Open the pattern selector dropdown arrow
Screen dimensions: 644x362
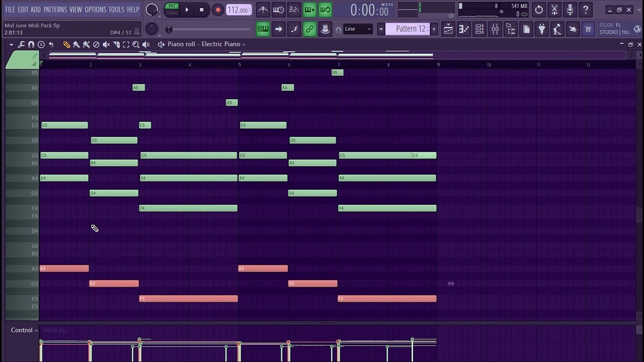pyautogui.click(x=381, y=29)
